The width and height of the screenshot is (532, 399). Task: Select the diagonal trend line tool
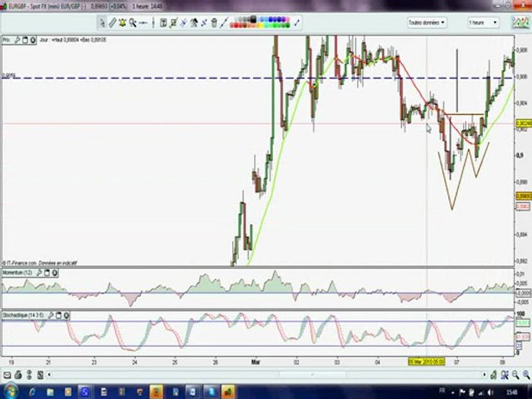pyautogui.click(x=224, y=23)
